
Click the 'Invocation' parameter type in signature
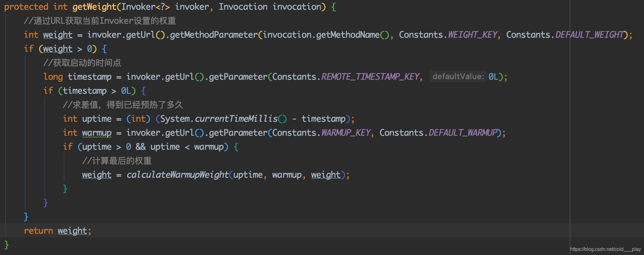pos(243,7)
